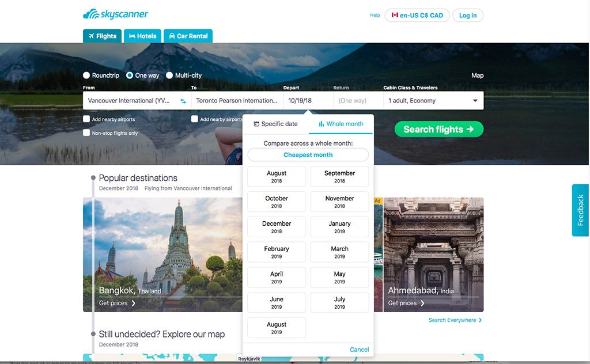Click the Search flights button
Viewport: 590px width, 364px height.
pos(438,129)
